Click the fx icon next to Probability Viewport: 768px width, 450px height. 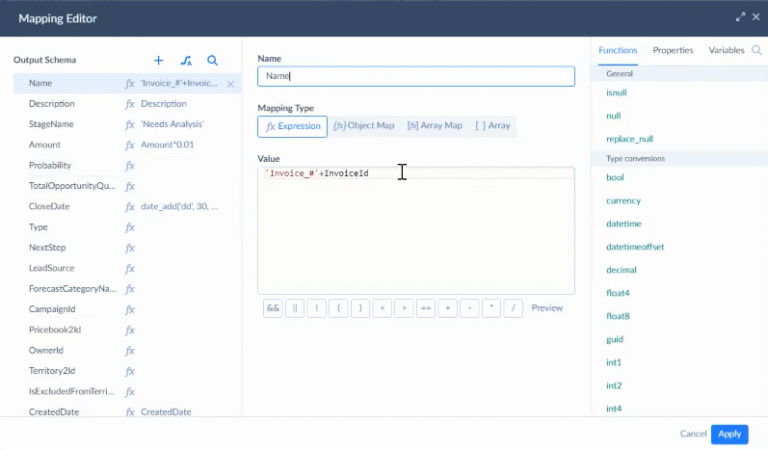tap(129, 166)
